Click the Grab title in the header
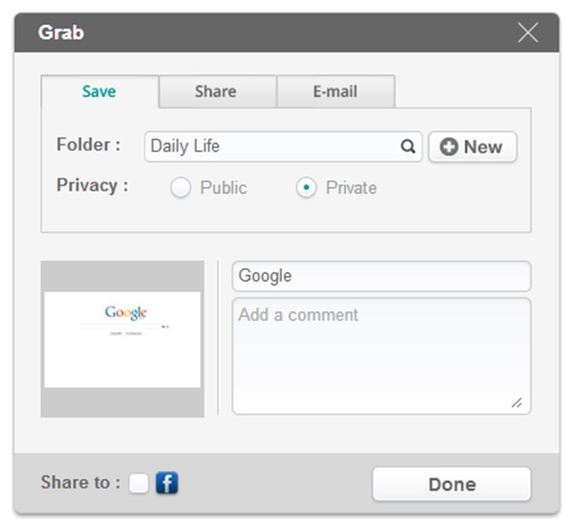The height and width of the screenshot is (525, 571). (61, 32)
